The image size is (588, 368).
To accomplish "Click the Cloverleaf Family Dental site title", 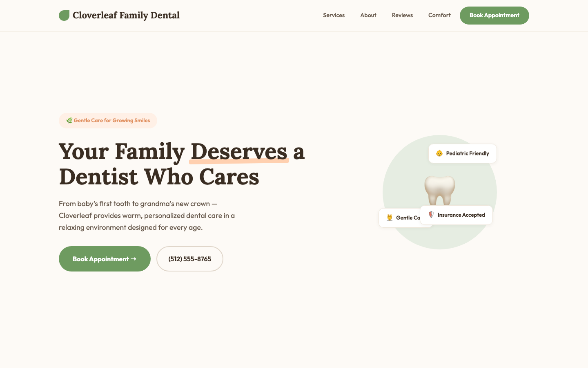I will (126, 15).
